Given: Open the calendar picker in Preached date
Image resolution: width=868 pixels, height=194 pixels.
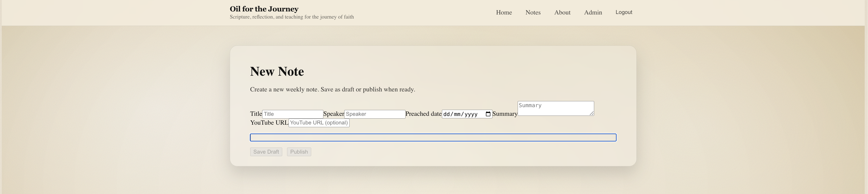Looking at the screenshot, I should coord(488,114).
